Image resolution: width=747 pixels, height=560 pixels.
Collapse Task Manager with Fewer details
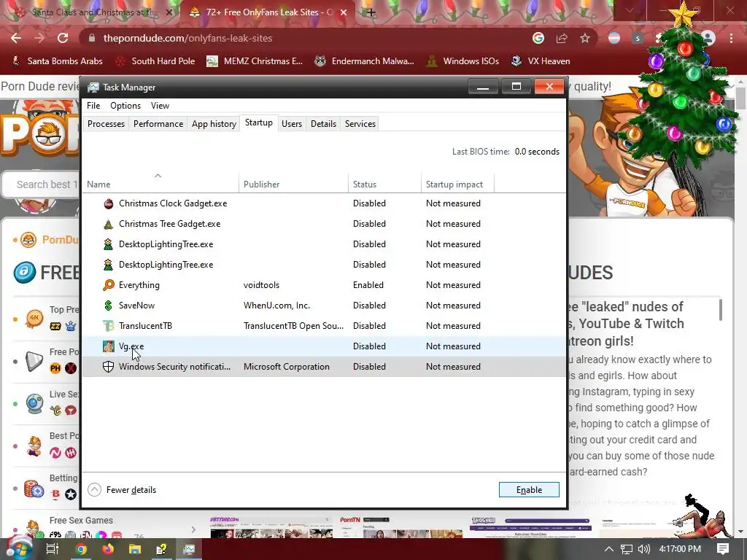click(x=122, y=489)
